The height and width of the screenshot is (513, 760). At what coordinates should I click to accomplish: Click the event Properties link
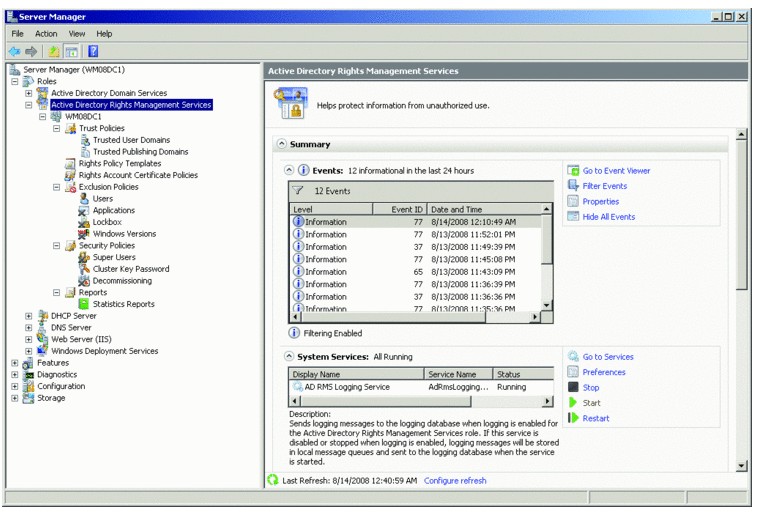601,201
